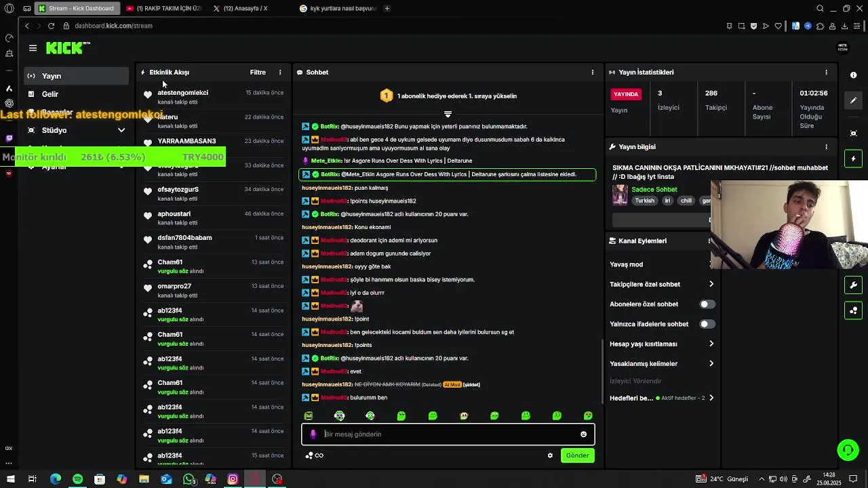The image size is (868, 488).
Task: Open Spotify from the taskbar
Action: tap(77, 479)
